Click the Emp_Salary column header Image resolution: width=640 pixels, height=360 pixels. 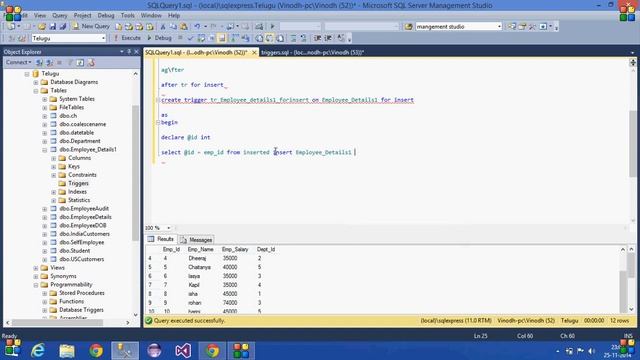235,249
